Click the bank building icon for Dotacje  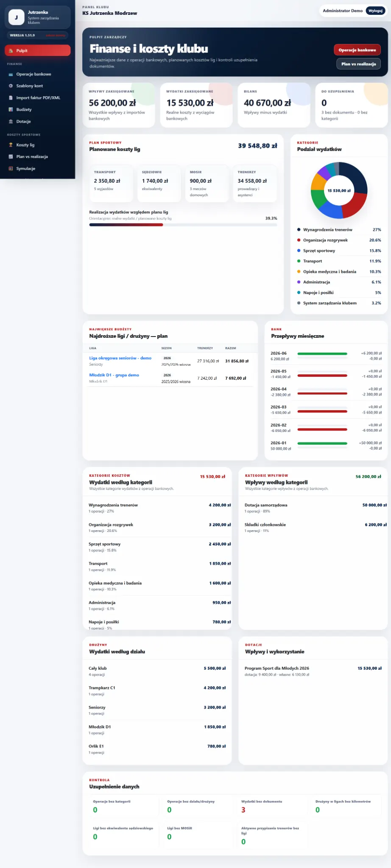point(11,122)
